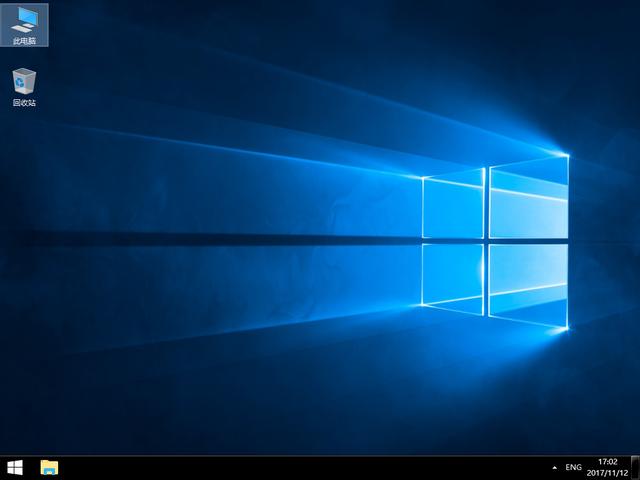Select the 此电脑 desktop icon
640x480 pixels.
(x=24, y=24)
